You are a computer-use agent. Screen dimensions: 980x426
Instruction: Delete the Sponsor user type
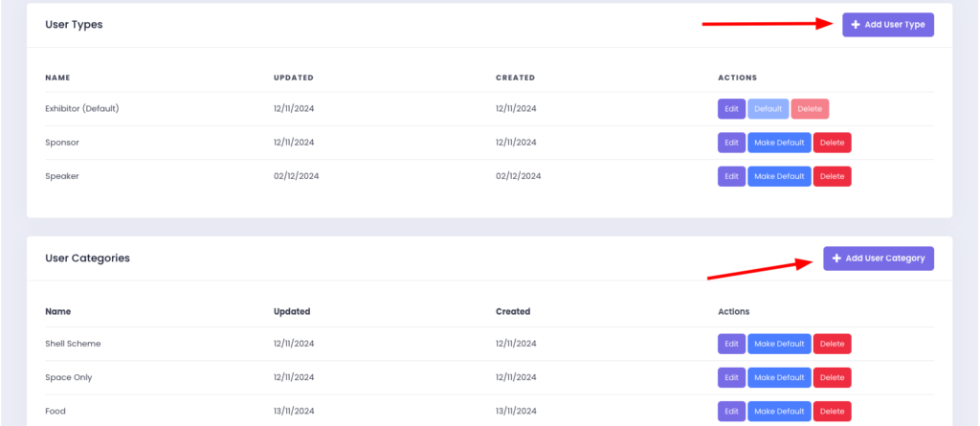coord(832,143)
